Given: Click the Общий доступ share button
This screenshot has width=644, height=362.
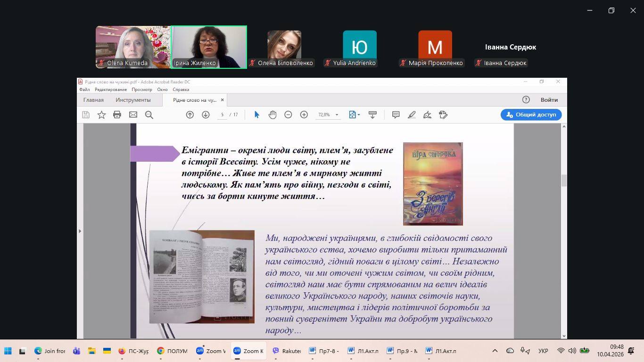Looking at the screenshot, I should (x=531, y=115).
